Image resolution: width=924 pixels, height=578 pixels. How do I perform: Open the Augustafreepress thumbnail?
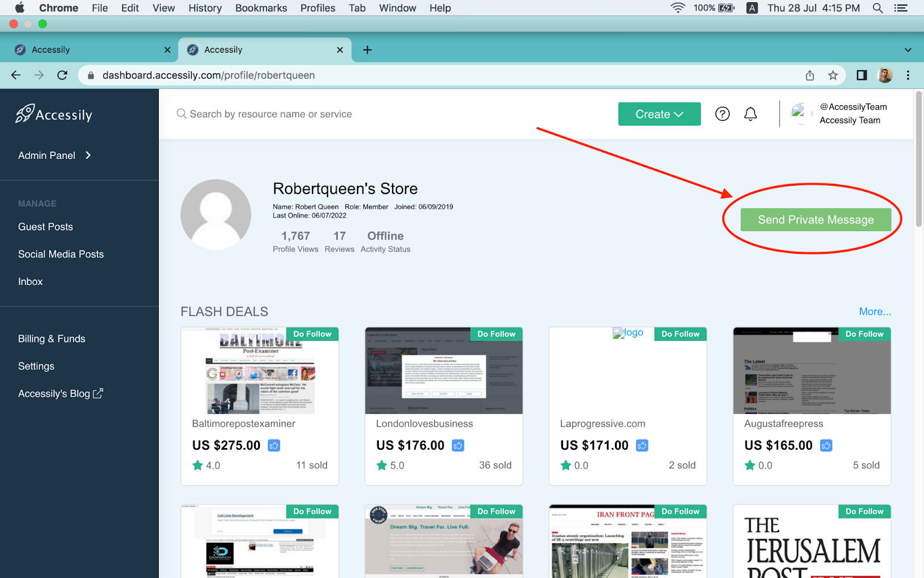tap(812, 370)
